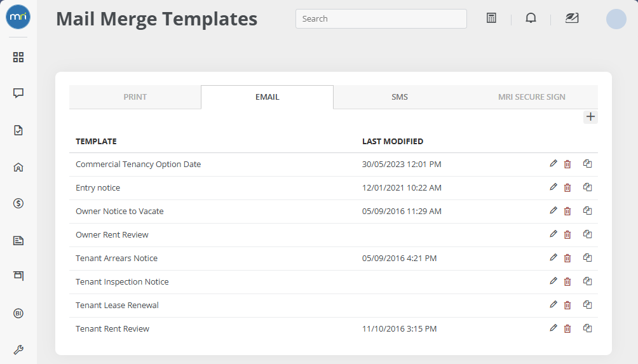Screen dimensions: 638x364
Task: Edit the Tenant Arrears Notice template
Action: 553,257
